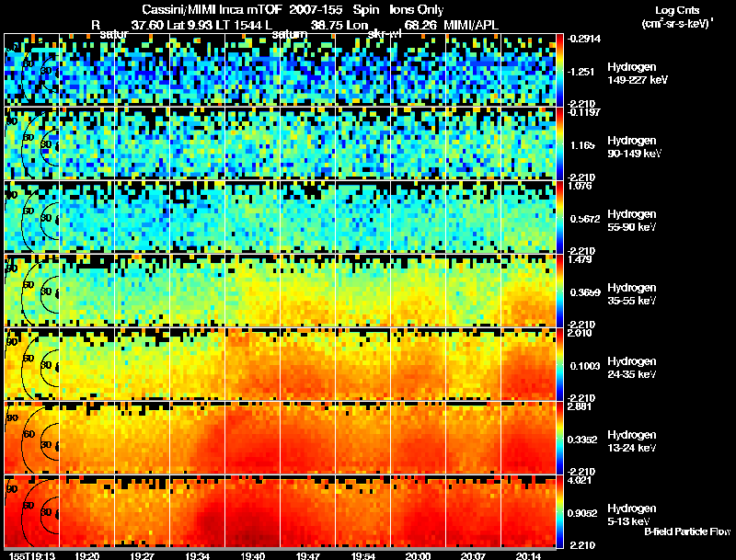Click the -1.251 colorbar midpoint value

581,72
